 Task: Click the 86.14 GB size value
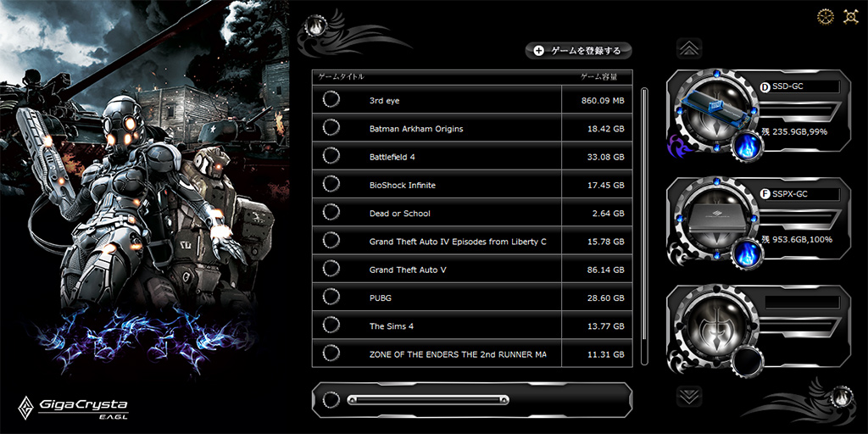605,270
